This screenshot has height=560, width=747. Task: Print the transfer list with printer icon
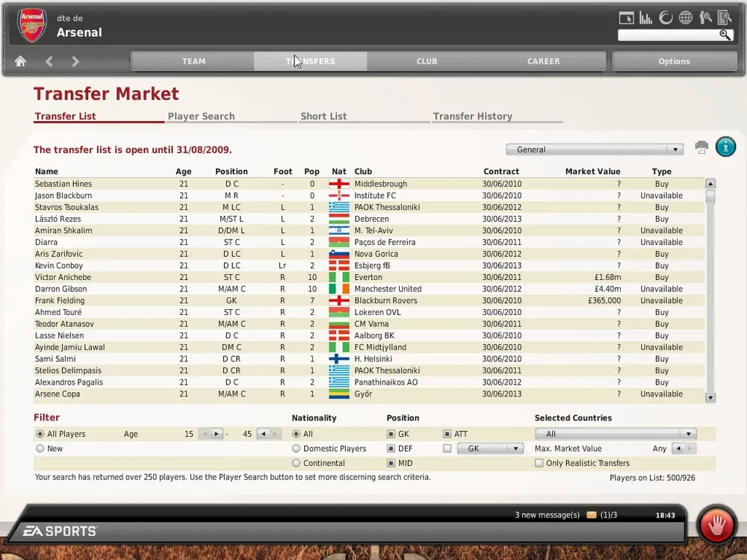tap(701, 148)
